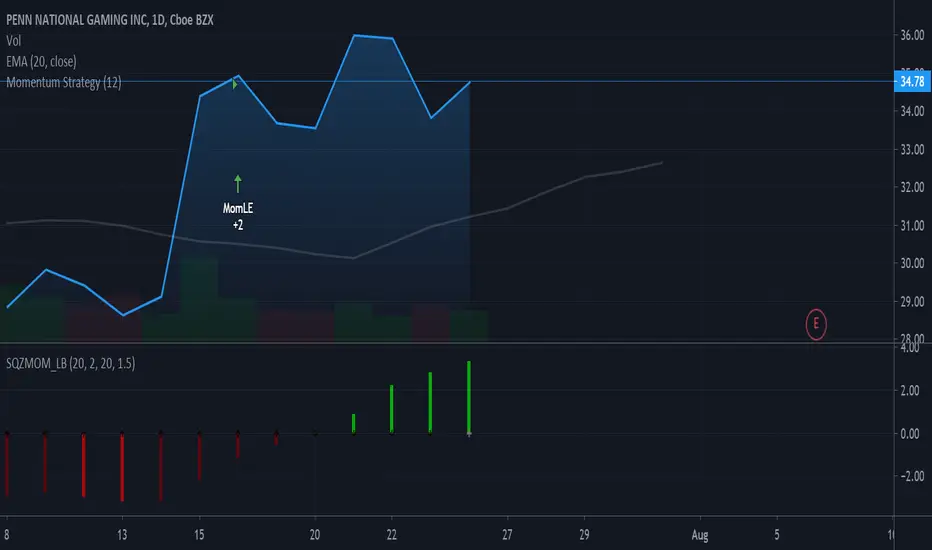Click the green MomLE up arrow
Screen dimensions: 932x550
(238, 183)
